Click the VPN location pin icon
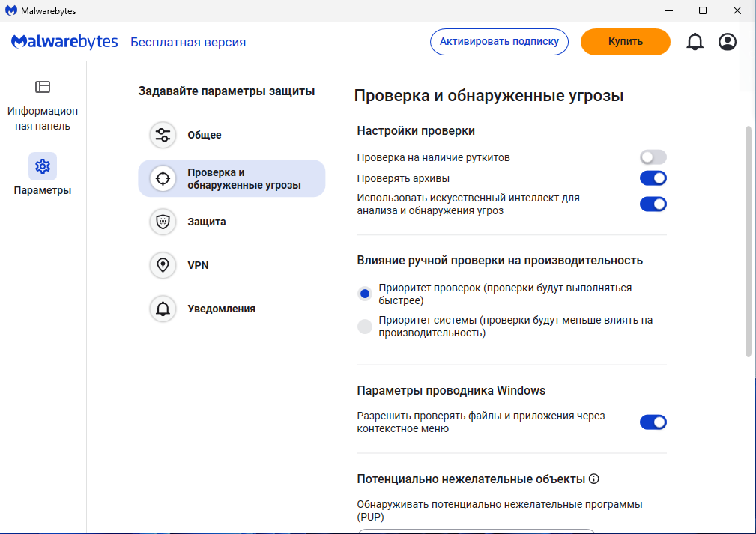This screenshot has width=756, height=534. click(163, 265)
